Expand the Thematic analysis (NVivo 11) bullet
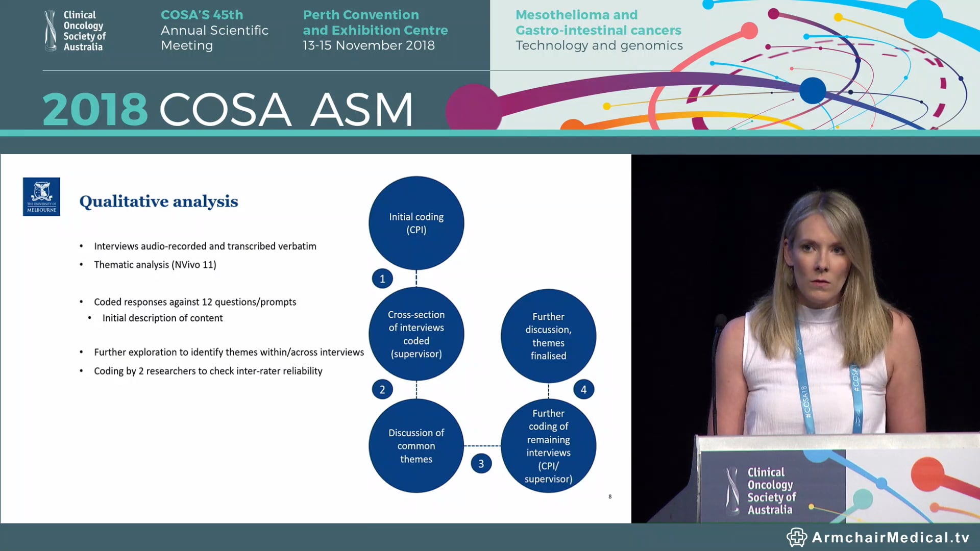 click(155, 264)
